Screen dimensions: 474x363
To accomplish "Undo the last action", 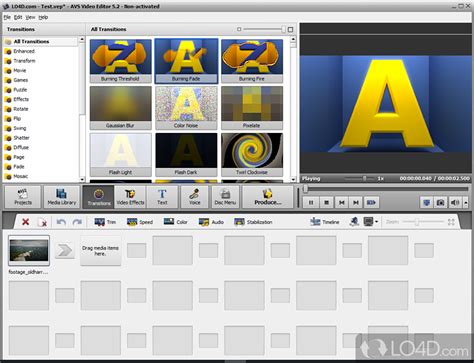I will (61, 222).
